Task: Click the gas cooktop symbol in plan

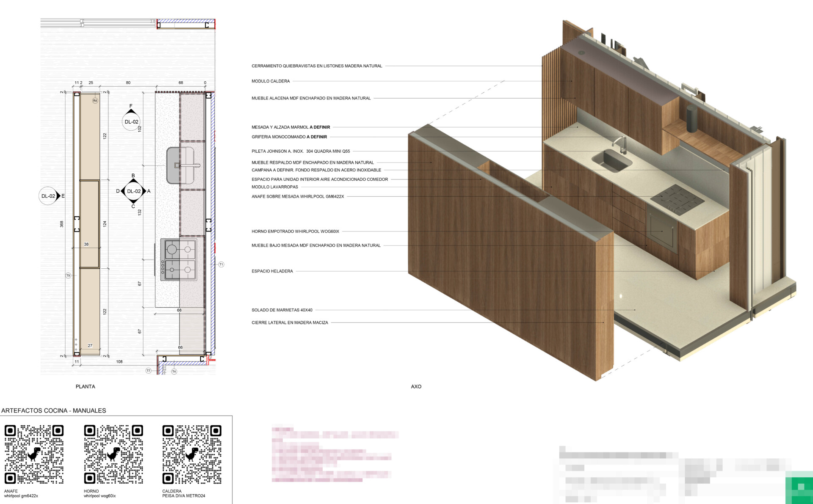Action: tap(179, 259)
